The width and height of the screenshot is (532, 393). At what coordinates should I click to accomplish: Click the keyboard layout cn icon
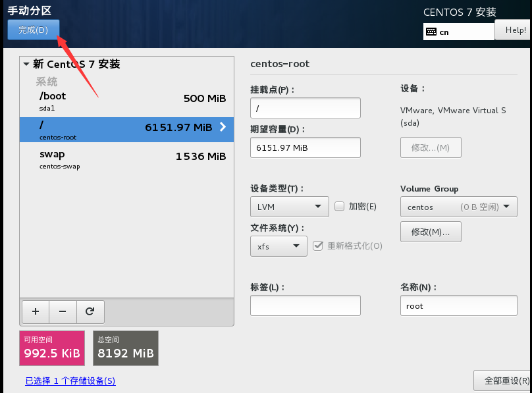pyautogui.click(x=431, y=32)
